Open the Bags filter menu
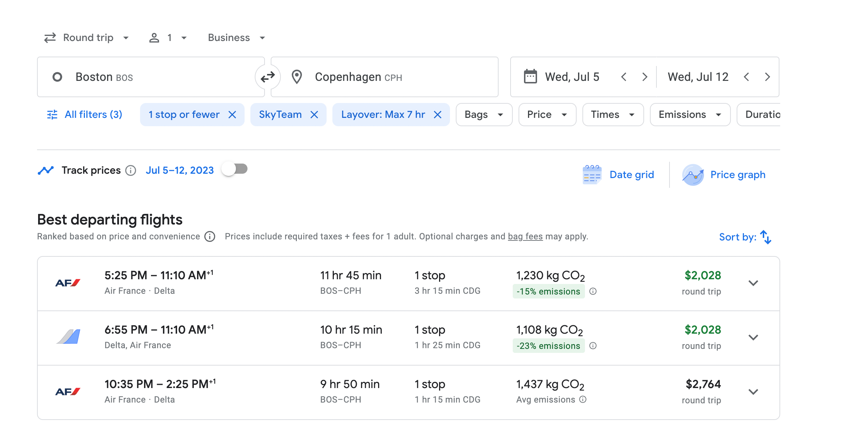 [x=484, y=115]
